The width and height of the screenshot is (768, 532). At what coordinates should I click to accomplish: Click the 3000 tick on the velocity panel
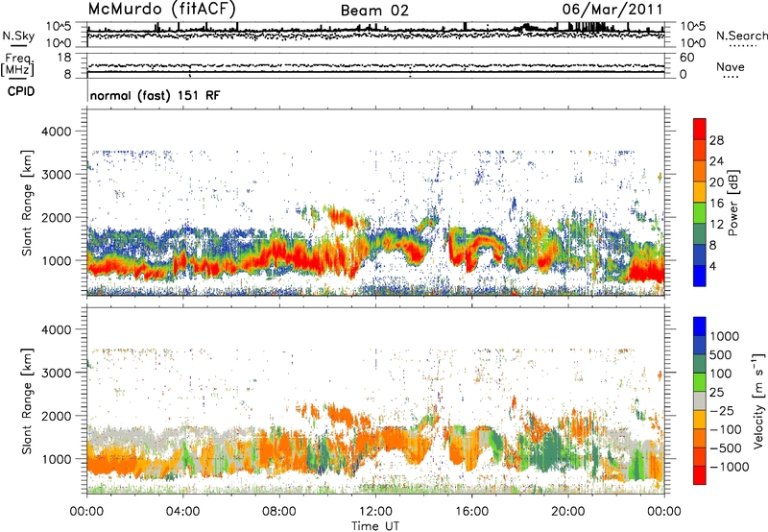point(56,373)
